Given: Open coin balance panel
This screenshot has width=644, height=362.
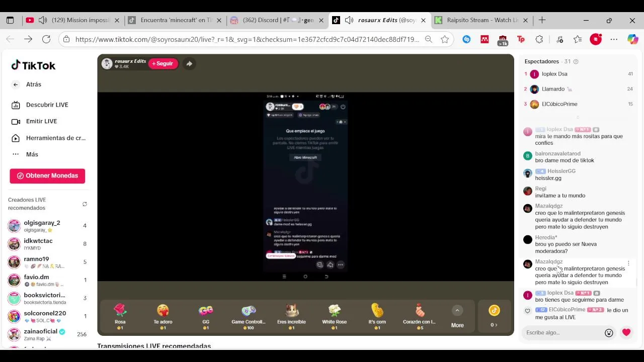Looking at the screenshot, I should coord(494,317).
